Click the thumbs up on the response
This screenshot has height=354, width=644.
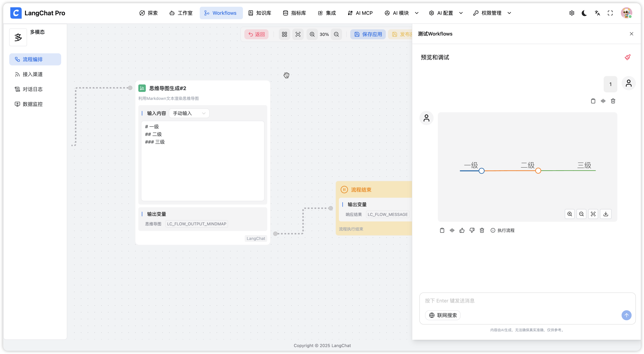coord(462,230)
